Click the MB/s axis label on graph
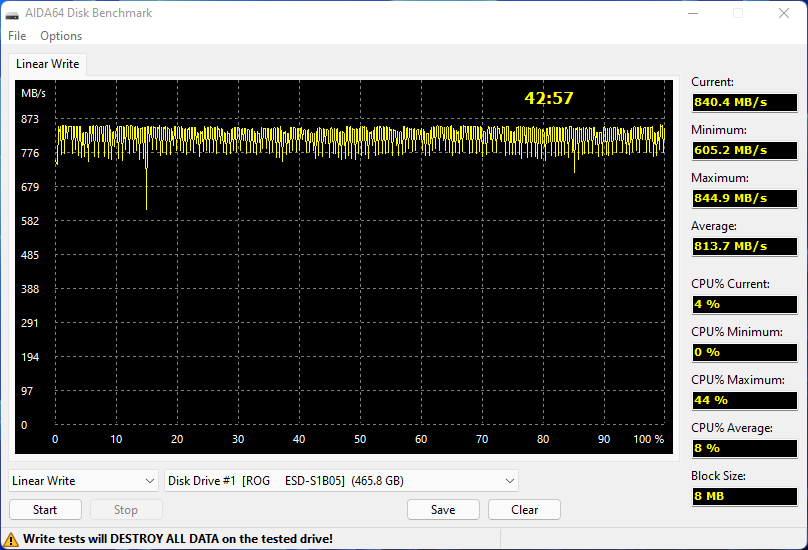Viewport: 808px width, 550px height. (x=33, y=93)
